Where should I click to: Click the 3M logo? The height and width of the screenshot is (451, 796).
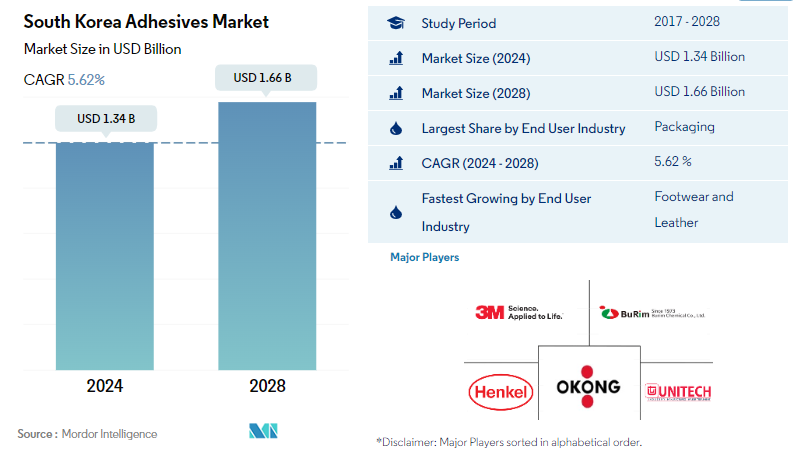point(518,313)
